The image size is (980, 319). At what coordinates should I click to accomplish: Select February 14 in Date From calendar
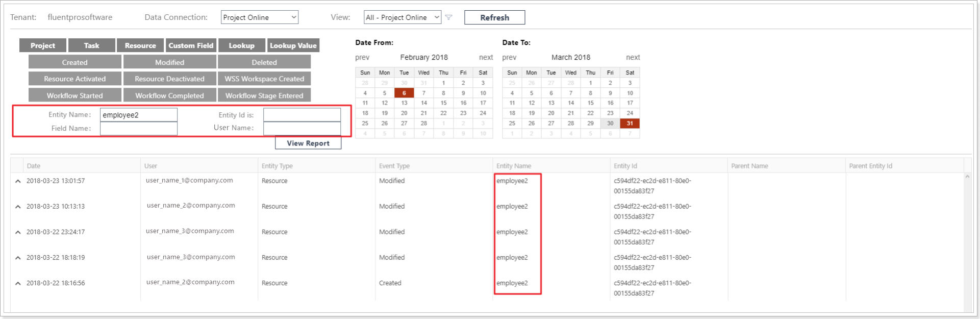tap(423, 103)
